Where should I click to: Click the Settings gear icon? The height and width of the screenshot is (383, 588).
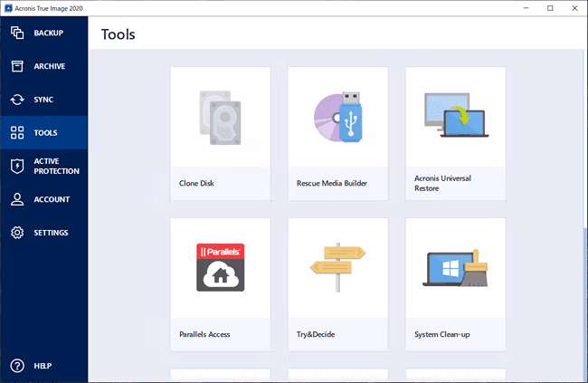click(x=17, y=233)
